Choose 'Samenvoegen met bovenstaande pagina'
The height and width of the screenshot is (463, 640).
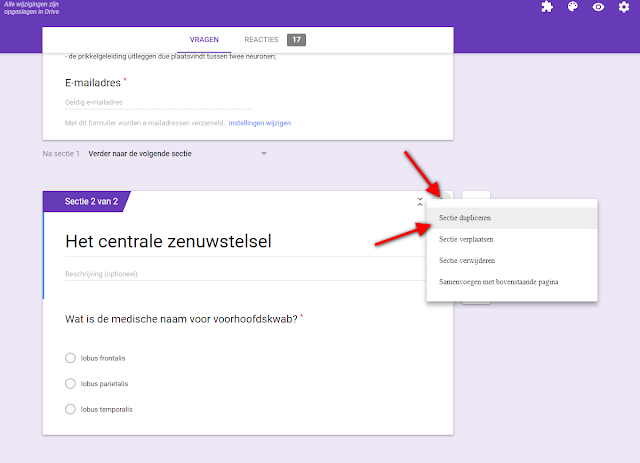(x=512, y=282)
